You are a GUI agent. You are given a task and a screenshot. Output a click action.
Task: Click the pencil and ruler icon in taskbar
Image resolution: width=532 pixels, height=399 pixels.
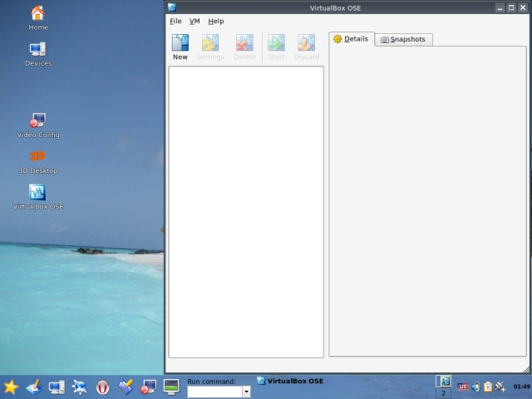[x=126, y=387]
